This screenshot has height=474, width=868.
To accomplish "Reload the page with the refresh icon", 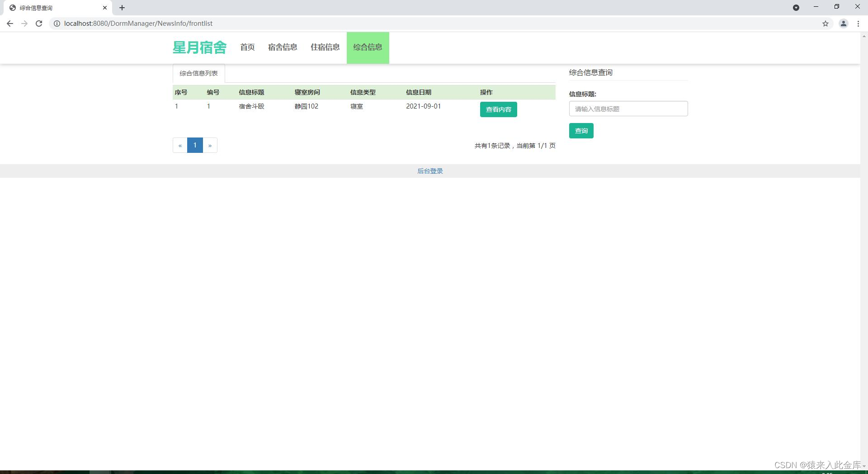I will pyautogui.click(x=39, y=24).
